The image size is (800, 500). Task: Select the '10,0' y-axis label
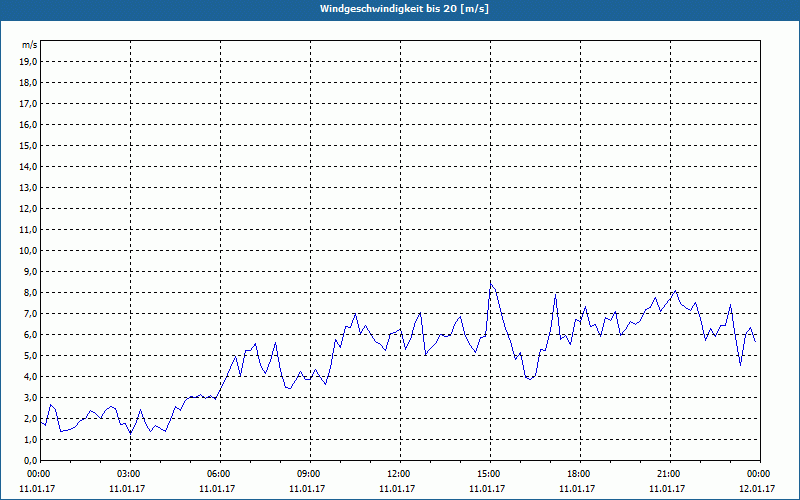29,251
